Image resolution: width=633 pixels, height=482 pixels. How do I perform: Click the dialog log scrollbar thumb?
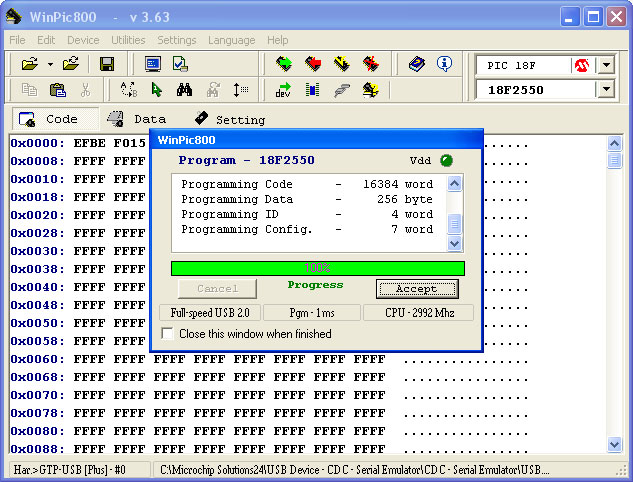click(x=455, y=223)
